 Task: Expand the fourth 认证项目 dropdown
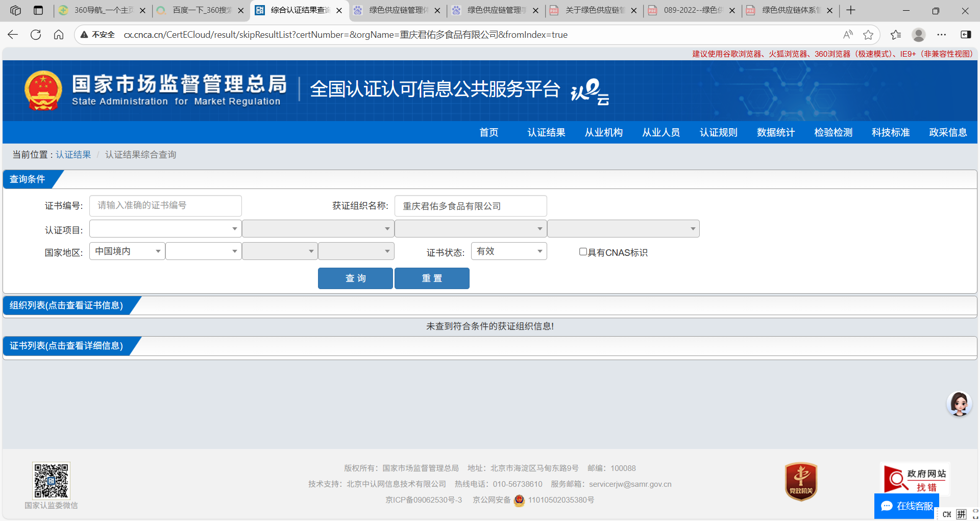(x=623, y=229)
